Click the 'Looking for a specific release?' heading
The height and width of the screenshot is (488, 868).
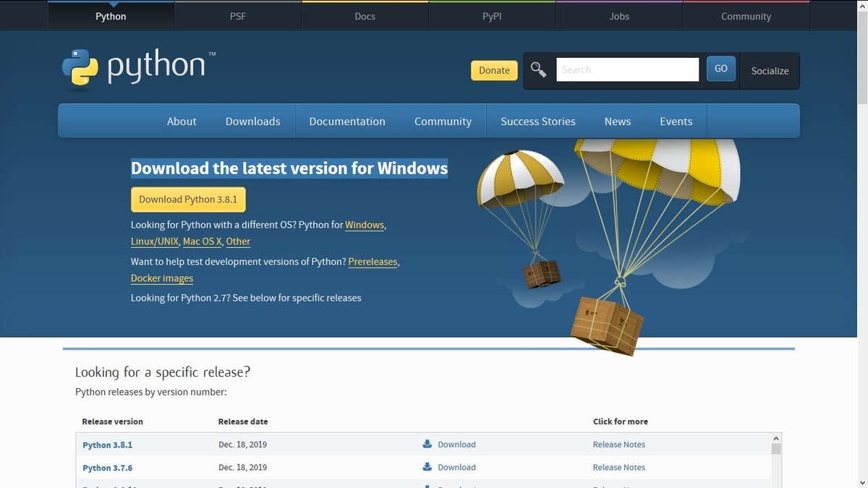click(163, 372)
